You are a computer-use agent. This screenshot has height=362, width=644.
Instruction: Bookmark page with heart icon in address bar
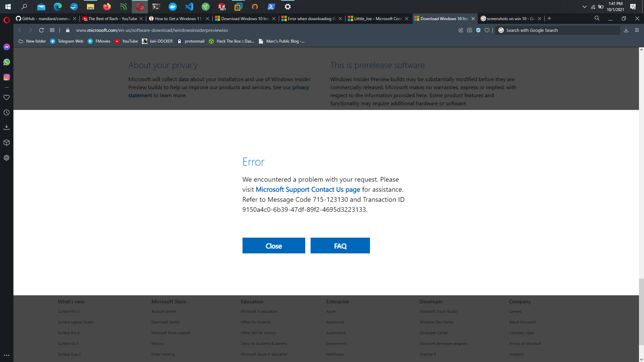[x=487, y=30]
